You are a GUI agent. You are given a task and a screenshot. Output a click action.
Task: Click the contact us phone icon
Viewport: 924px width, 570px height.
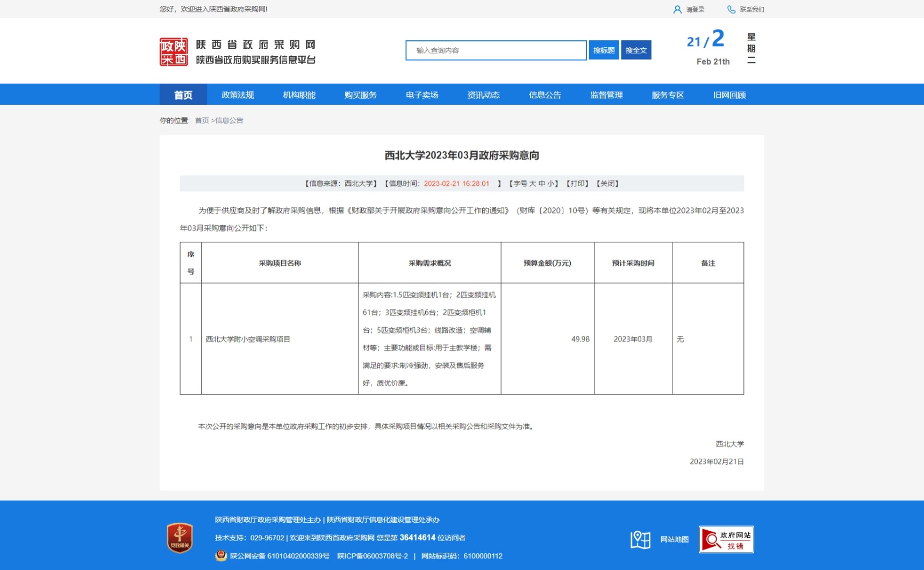click(731, 10)
